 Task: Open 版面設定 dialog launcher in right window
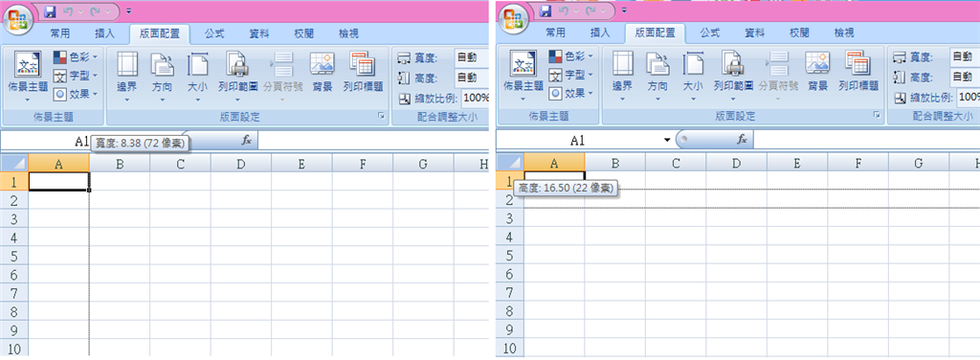pyautogui.click(x=877, y=116)
